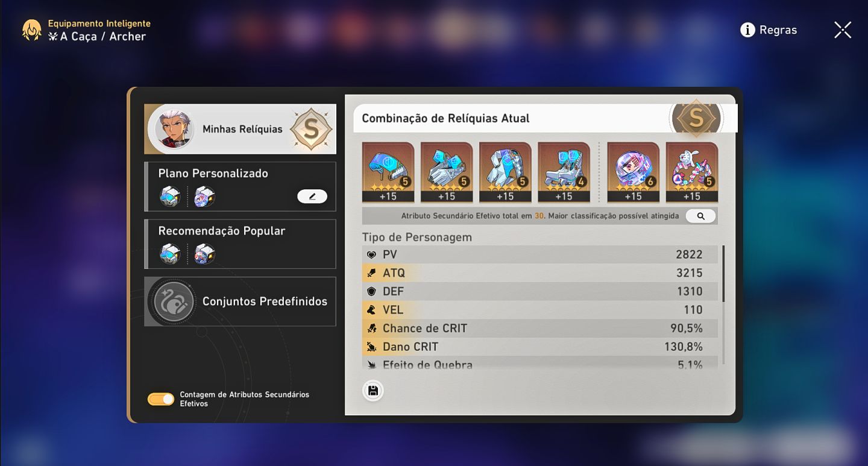
Task: Click the Conjuntos Predefinidos round icon
Action: pyautogui.click(x=174, y=301)
